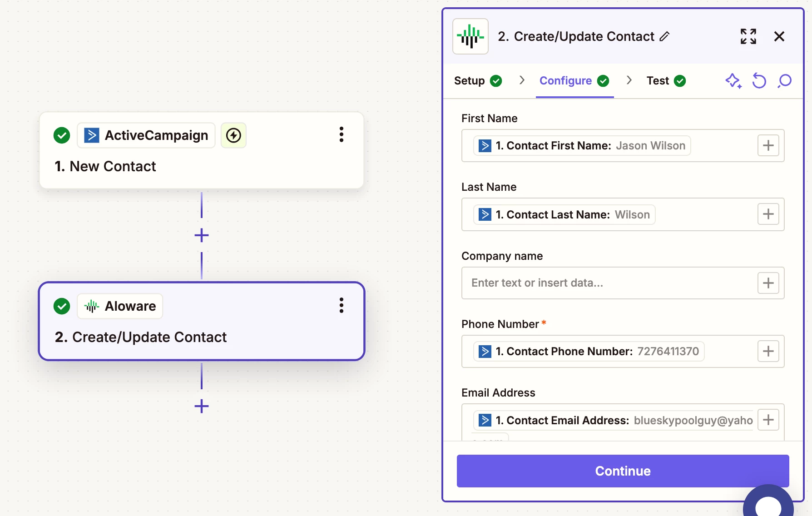Click the Continue button
The height and width of the screenshot is (516, 812).
(x=623, y=471)
